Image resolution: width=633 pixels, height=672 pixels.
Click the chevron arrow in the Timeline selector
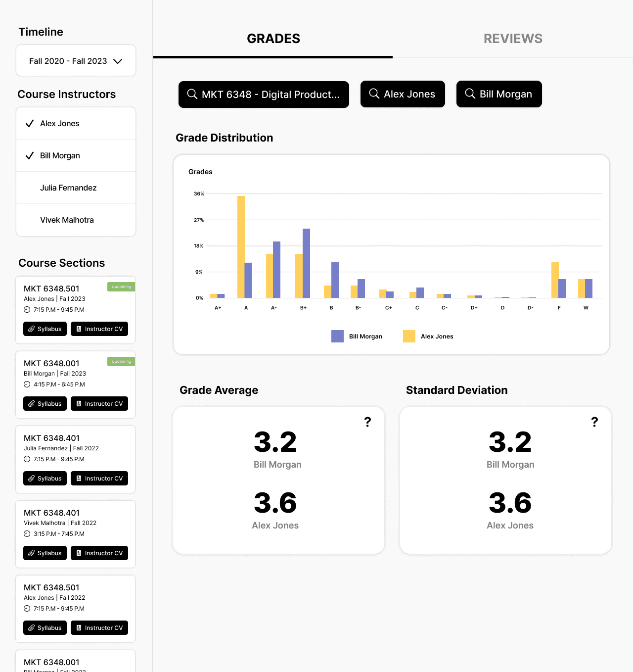(x=118, y=61)
